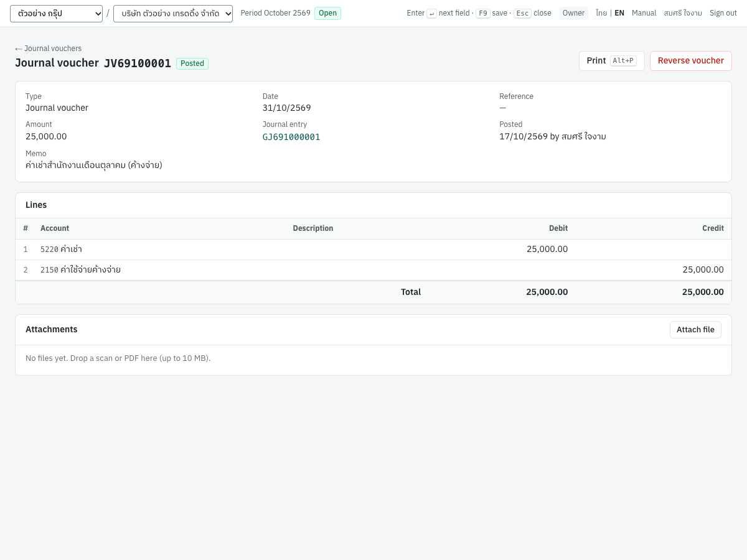Open journal entry GJ691000001
Image resolution: width=747 pixels, height=560 pixels.
pos(291,137)
